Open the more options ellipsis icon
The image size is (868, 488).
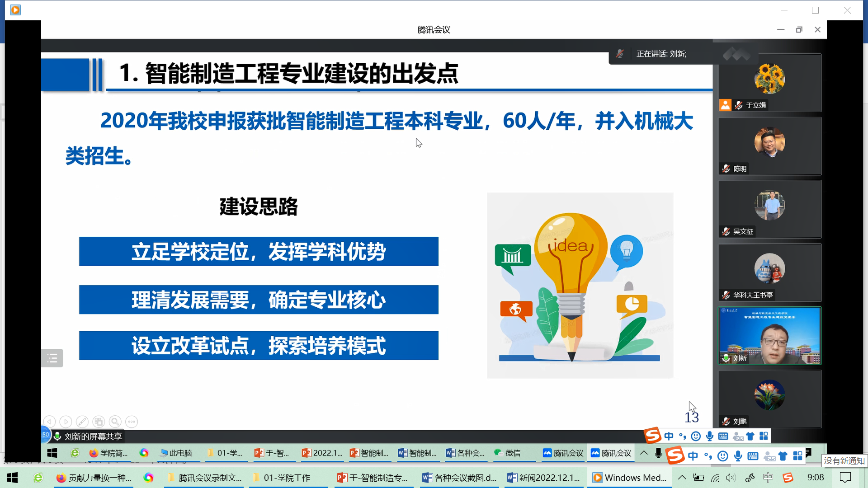(x=132, y=422)
